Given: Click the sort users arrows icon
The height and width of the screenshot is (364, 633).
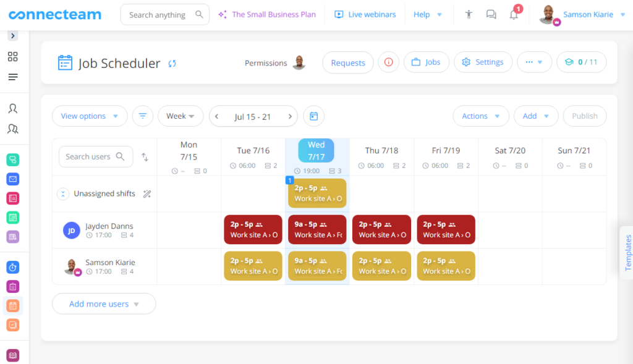Looking at the screenshot, I should pyautogui.click(x=145, y=157).
